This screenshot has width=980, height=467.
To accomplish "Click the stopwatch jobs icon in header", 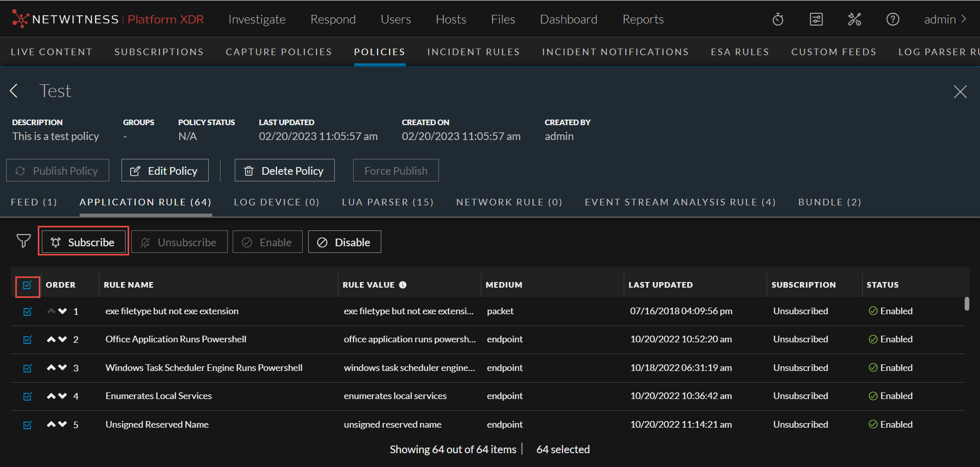I will pyautogui.click(x=778, y=19).
